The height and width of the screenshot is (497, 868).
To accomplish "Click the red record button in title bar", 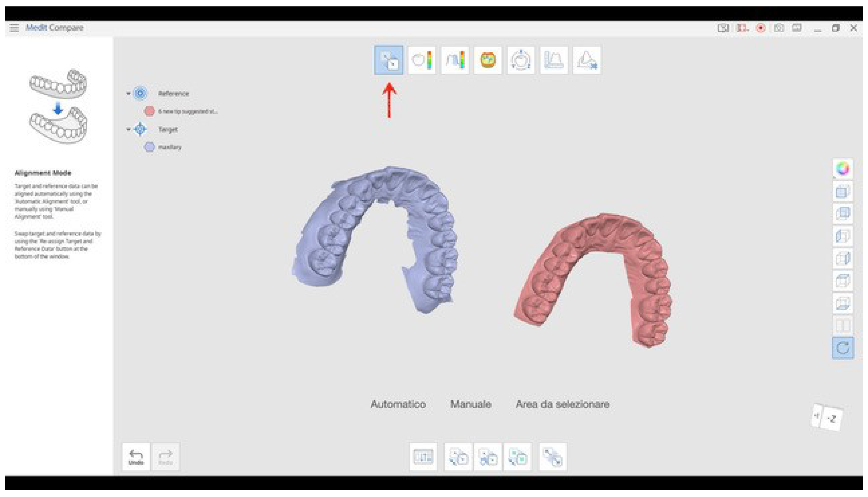I will (761, 28).
